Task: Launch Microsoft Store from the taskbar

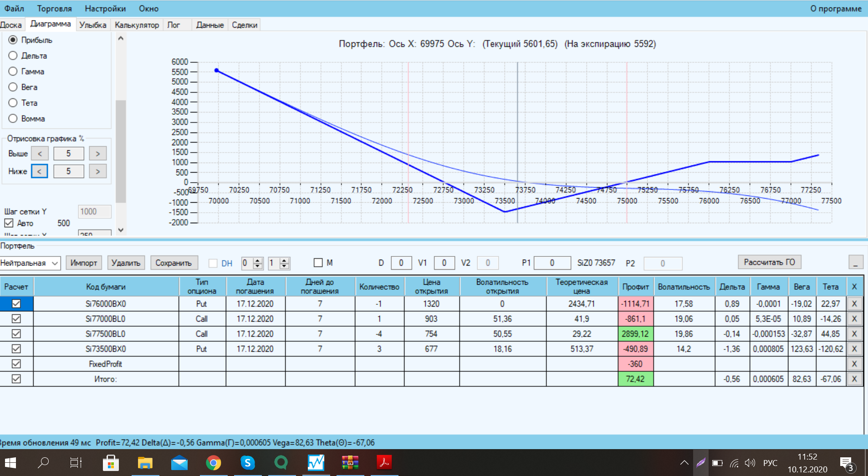Action: 111,463
